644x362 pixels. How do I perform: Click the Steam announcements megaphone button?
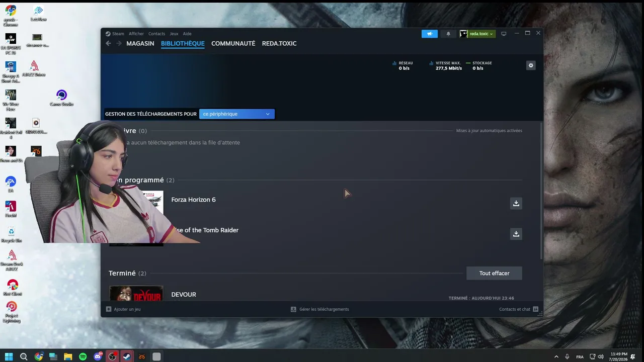point(429,34)
